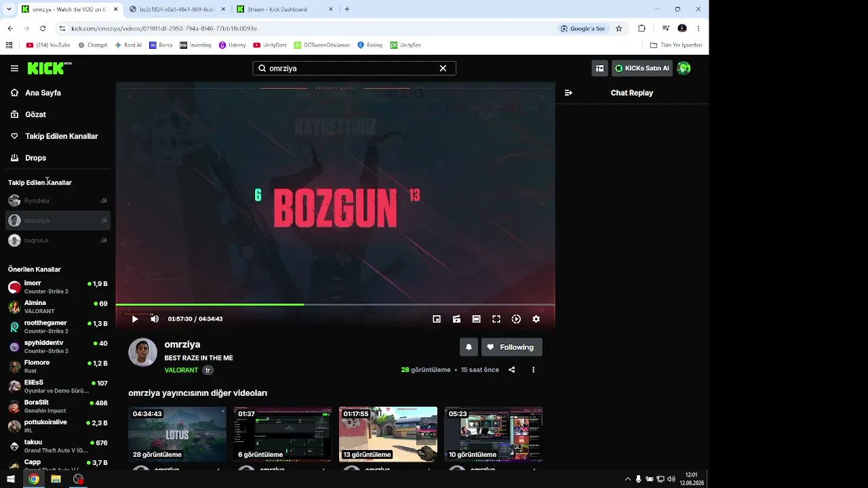Switch to the bc2c1824 browser tab
Image resolution: width=868 pixels, height=488 pixels.
[177, 9]
